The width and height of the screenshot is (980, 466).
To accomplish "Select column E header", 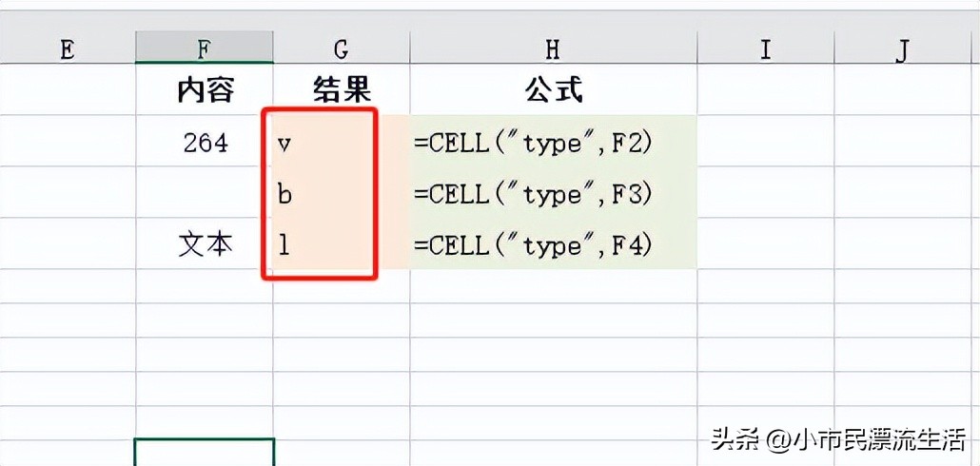I will 67,49.
